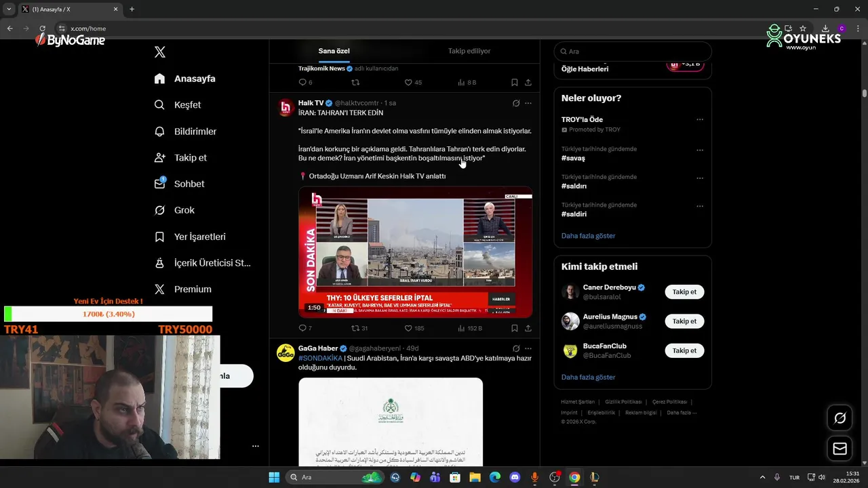Open Windows Start menu

[274, 477]
